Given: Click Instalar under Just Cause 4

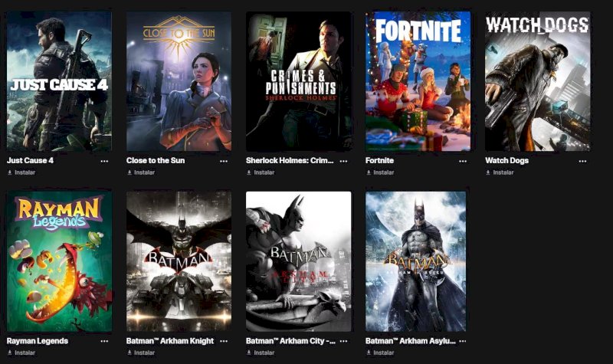Looking at the screenshot, I should click(21, 172).
